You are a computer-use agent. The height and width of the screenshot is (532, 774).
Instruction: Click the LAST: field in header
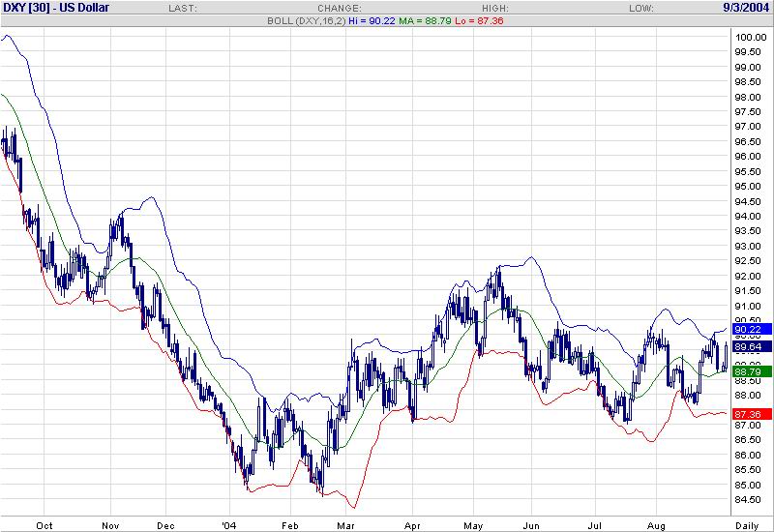coord(209,8)
